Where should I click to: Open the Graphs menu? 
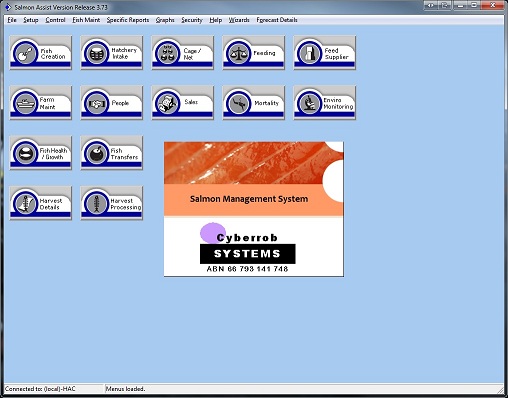tap(165, 20)
